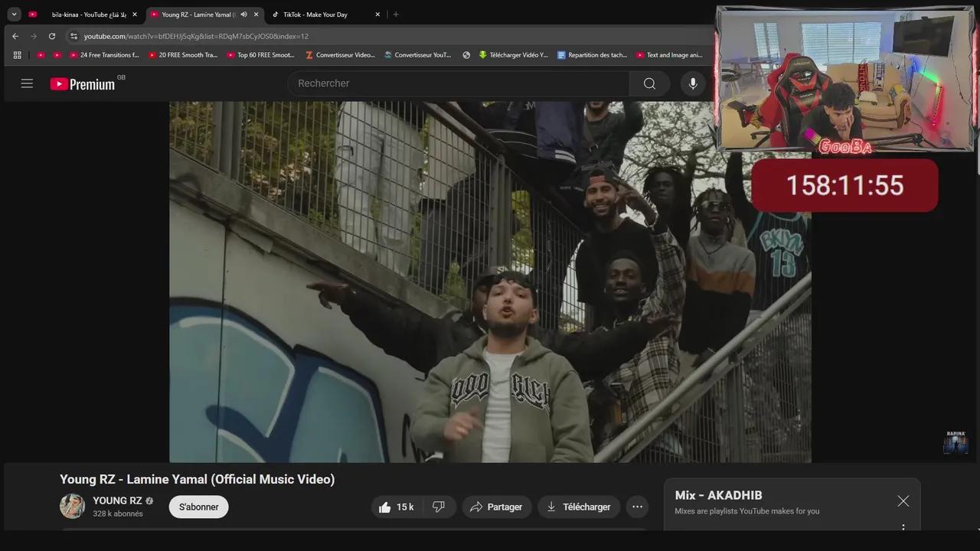Open 'Convertisseur YouT...' bookmark
The image size is (980, 551).
(x=418, y=55)
